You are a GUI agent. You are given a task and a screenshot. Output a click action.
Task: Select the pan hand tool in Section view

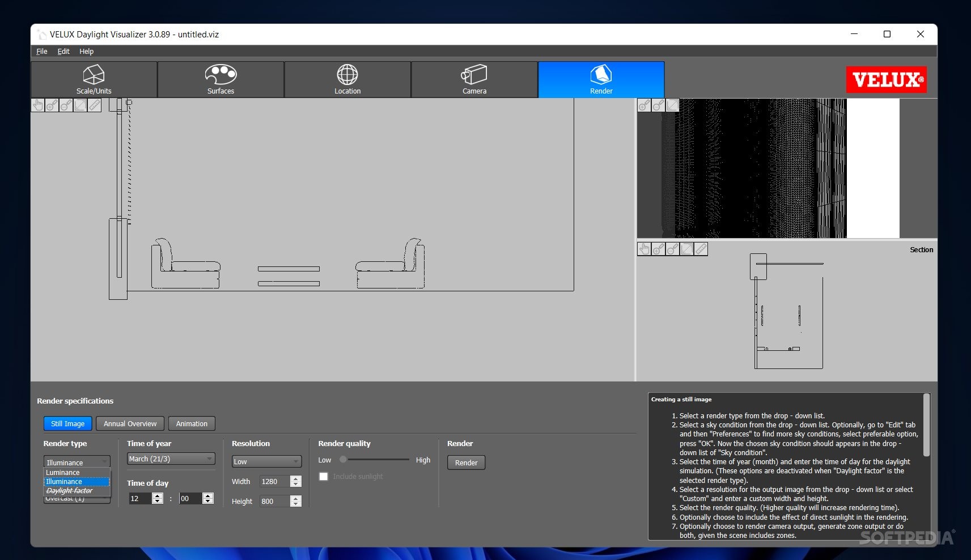click(x=644, y=249)
